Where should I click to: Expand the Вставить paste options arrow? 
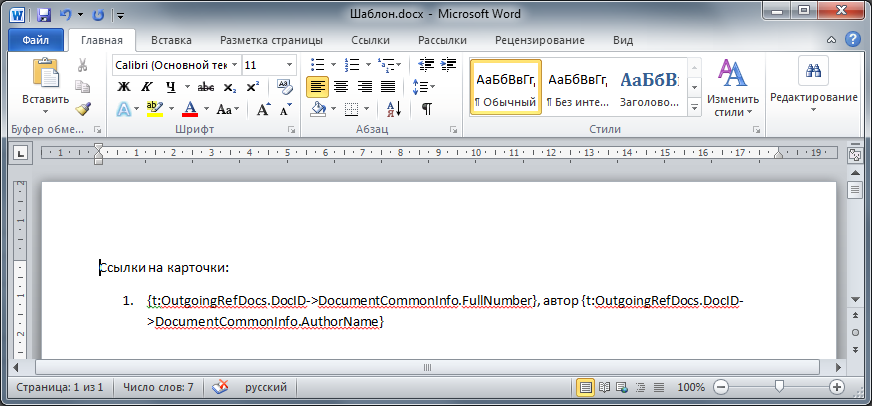point(46,113)
